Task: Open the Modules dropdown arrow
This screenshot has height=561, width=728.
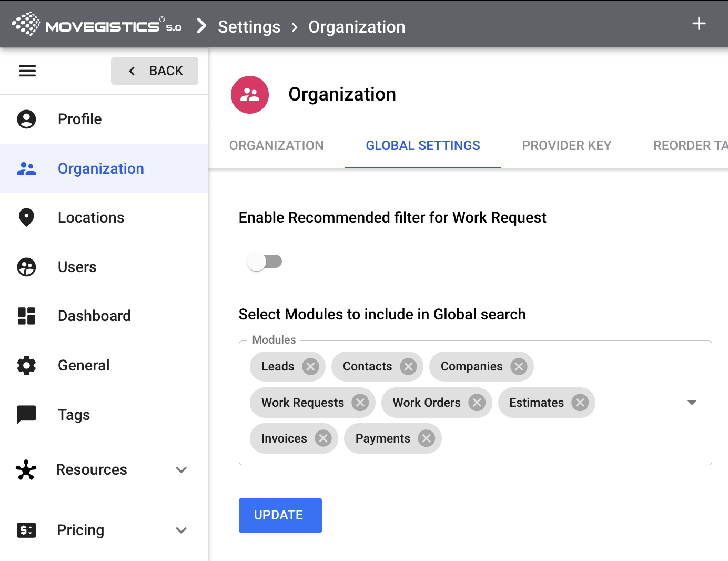Action: point(692,403)
